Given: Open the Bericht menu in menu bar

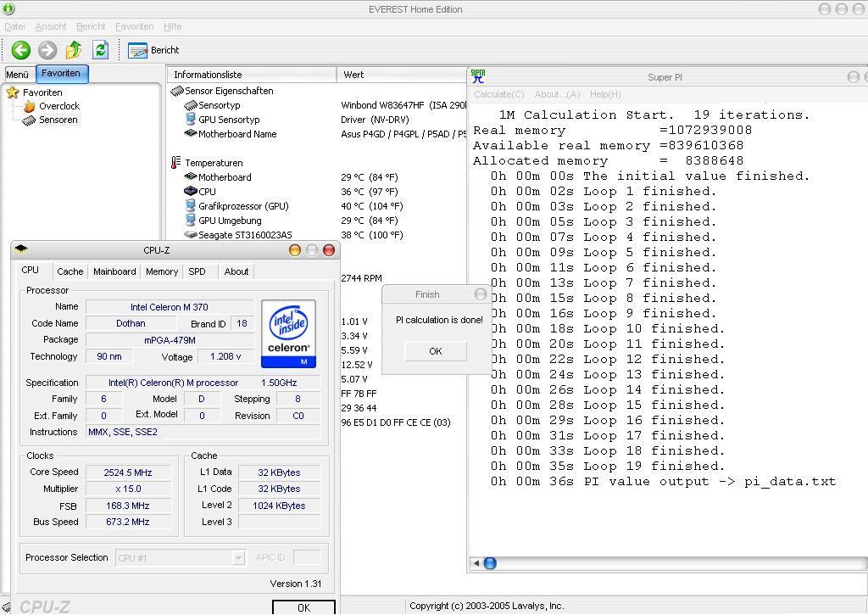Looking at the screenshot, I should tap(90, 26).
